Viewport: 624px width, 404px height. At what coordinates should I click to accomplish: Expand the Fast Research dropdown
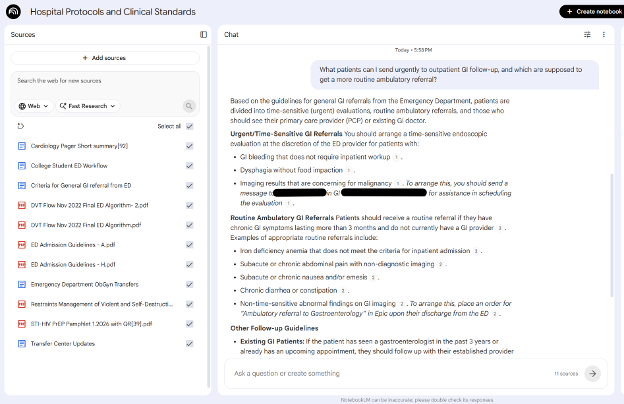(x=88, y=106)
